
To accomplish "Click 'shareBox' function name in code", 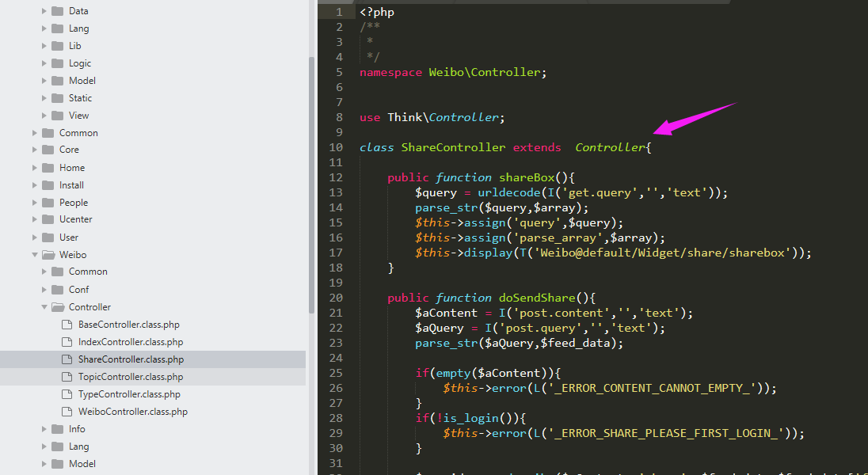I will (x=527, y=177).
